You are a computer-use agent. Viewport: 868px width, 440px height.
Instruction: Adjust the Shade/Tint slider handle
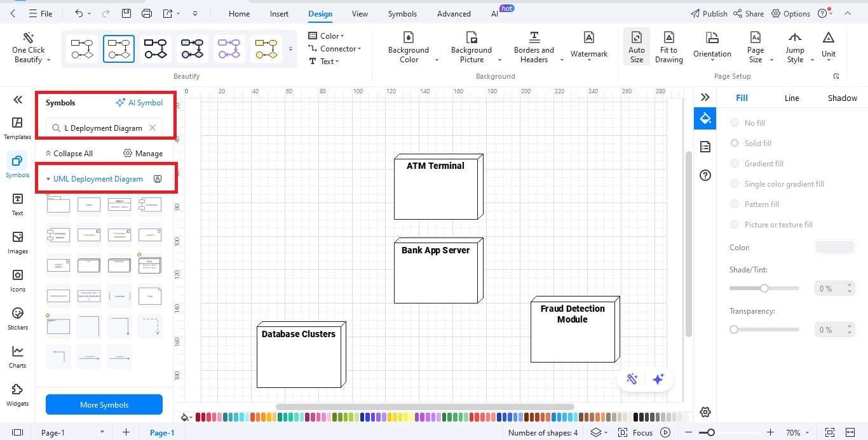pos(764,288)
